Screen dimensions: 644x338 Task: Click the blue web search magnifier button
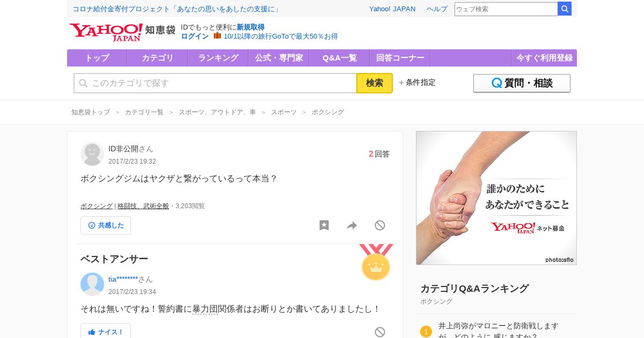[565, 9]
